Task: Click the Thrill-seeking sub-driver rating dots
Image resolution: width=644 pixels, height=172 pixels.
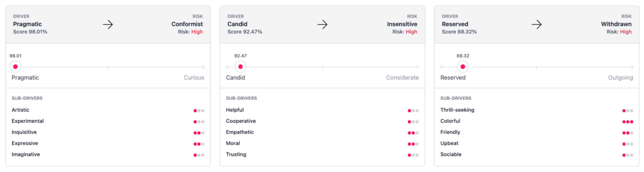Action: coord(627,110)
